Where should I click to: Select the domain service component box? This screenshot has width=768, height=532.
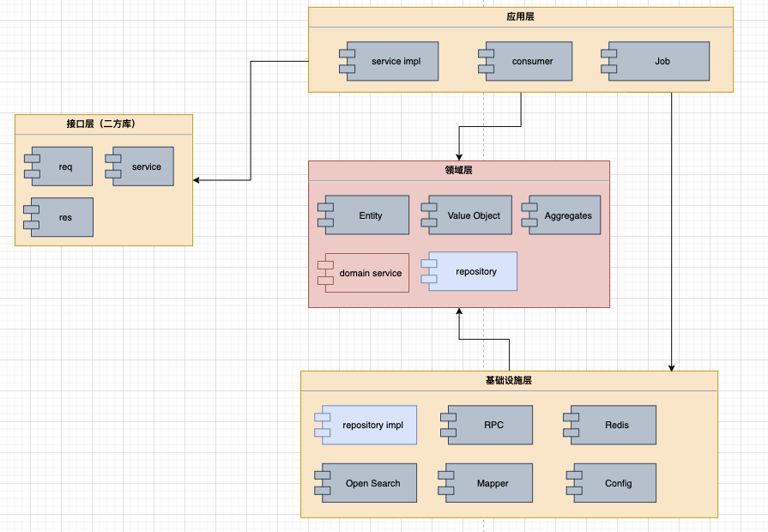pos(364,273)
